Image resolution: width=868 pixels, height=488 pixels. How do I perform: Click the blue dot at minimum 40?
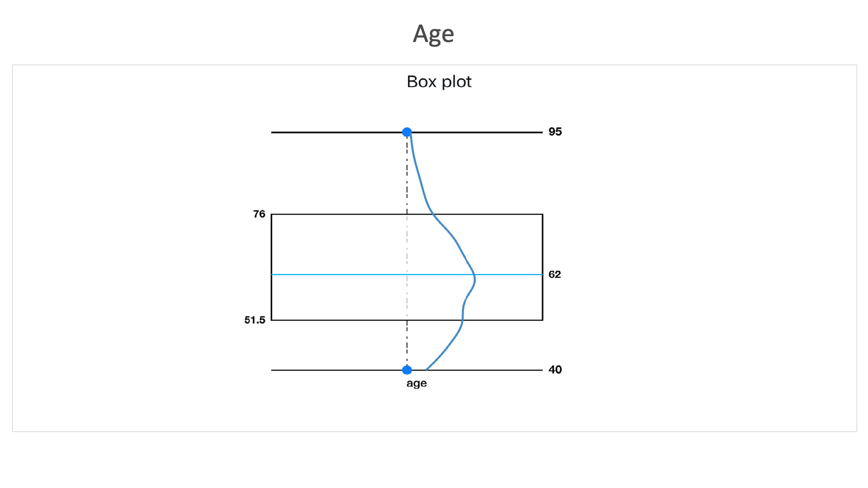[x=407, y=370]
